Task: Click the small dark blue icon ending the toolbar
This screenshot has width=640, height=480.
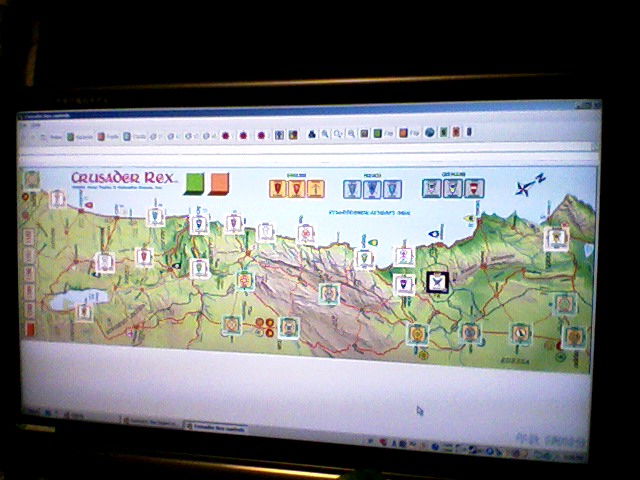Action: tap(469, 132)
